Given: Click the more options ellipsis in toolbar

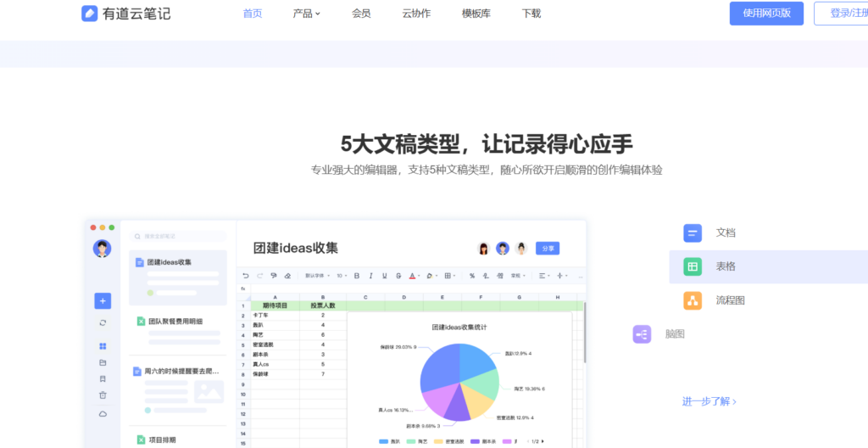Looking at the screenshot, I should pos(580,276).
